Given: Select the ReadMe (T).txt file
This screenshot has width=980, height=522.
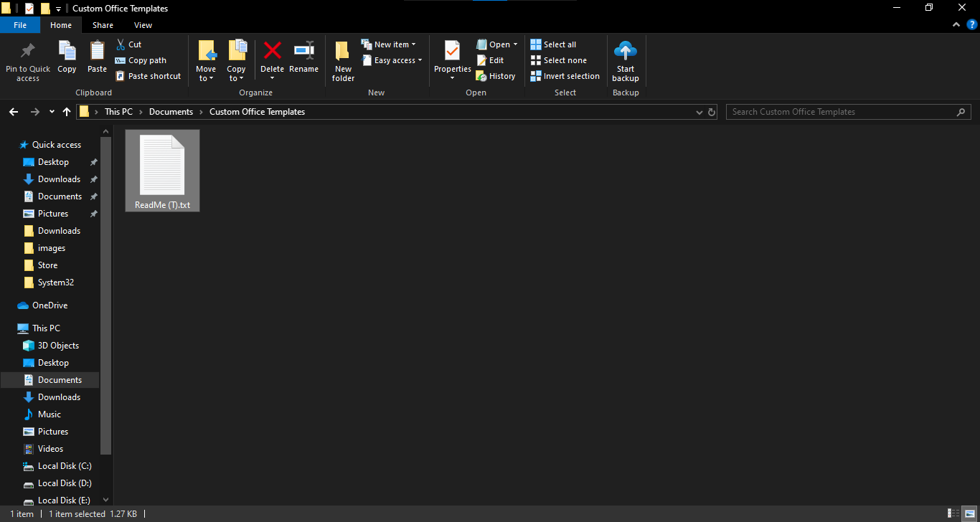Looking at the screenshot, I should pyautogui.click(x=162, y=171).
